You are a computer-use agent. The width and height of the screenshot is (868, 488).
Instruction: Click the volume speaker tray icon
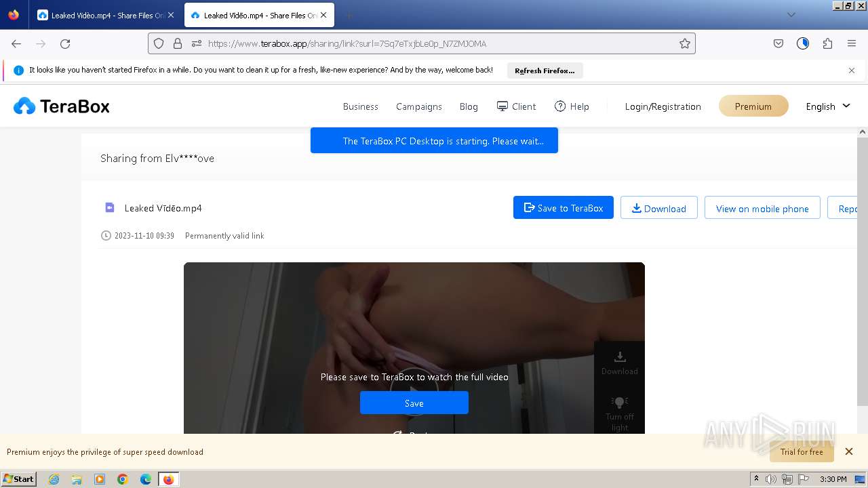point(771,479)
